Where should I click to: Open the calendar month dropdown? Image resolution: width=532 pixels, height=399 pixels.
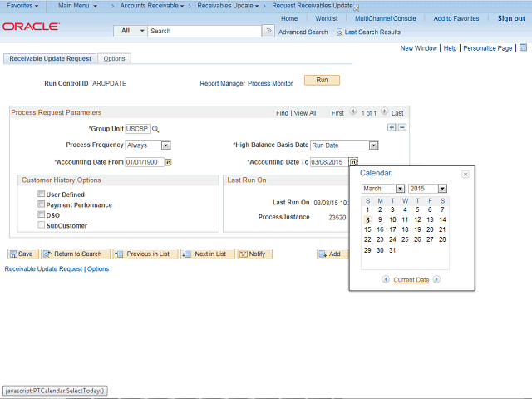click(x=401, y=189)
